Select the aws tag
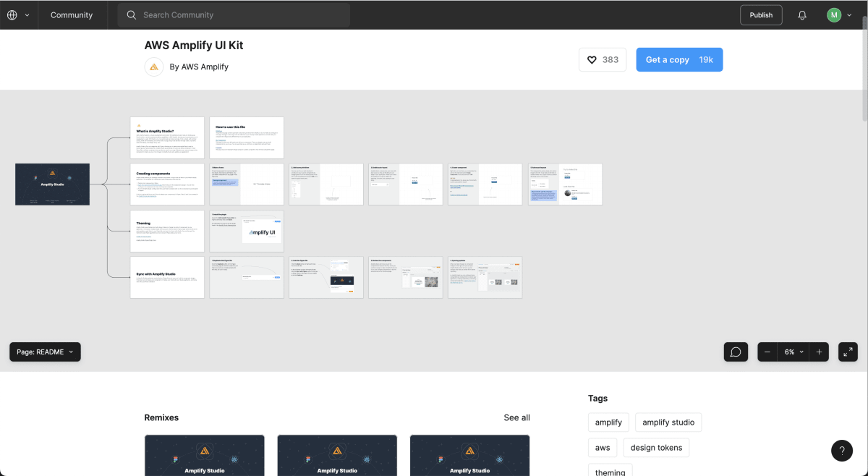This screenshot has height=476, width=868. tap(603, 448)
